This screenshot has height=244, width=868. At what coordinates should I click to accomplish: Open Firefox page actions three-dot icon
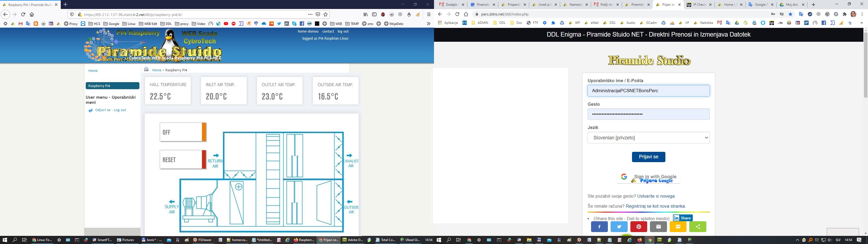310,14
